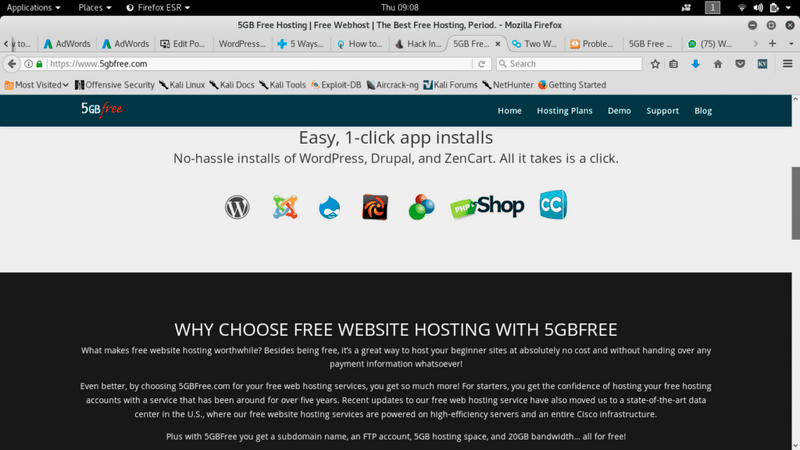
Task: Click the URL address bar
Action: (x=258, y=64)
